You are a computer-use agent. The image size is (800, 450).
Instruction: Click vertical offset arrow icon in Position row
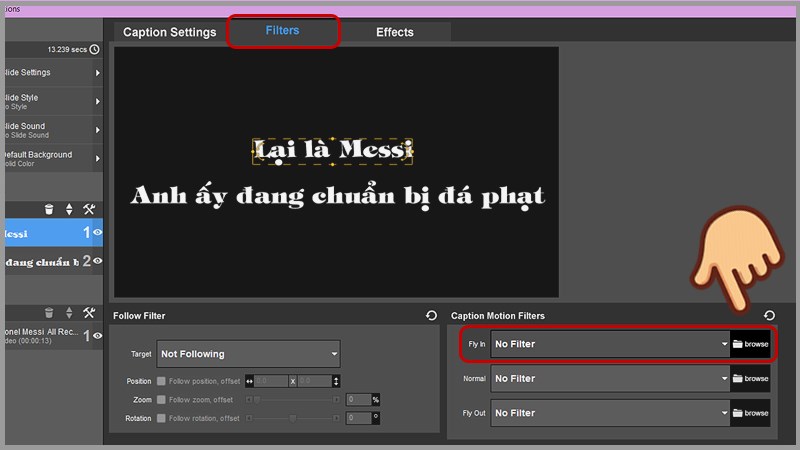[336, 381]
